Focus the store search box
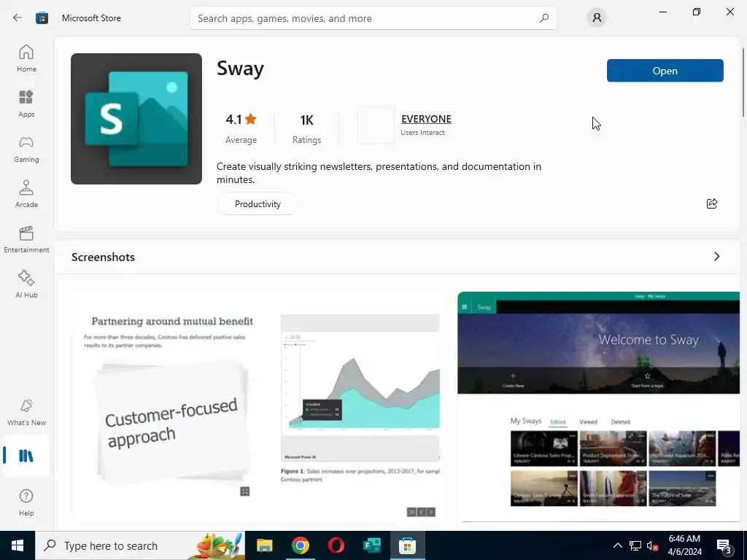This screenshot has height=560, width=747. 373,18
